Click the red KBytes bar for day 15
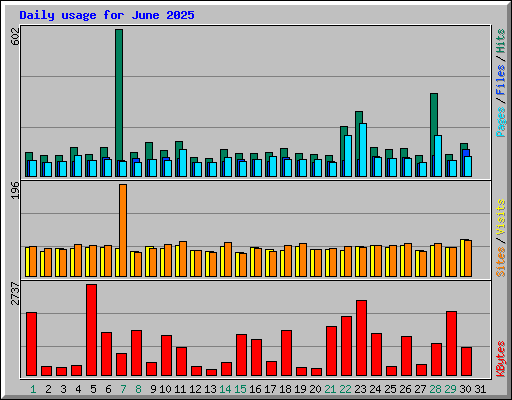The width and height of the screenshot is (512, 400). click(x=241, y=355)
